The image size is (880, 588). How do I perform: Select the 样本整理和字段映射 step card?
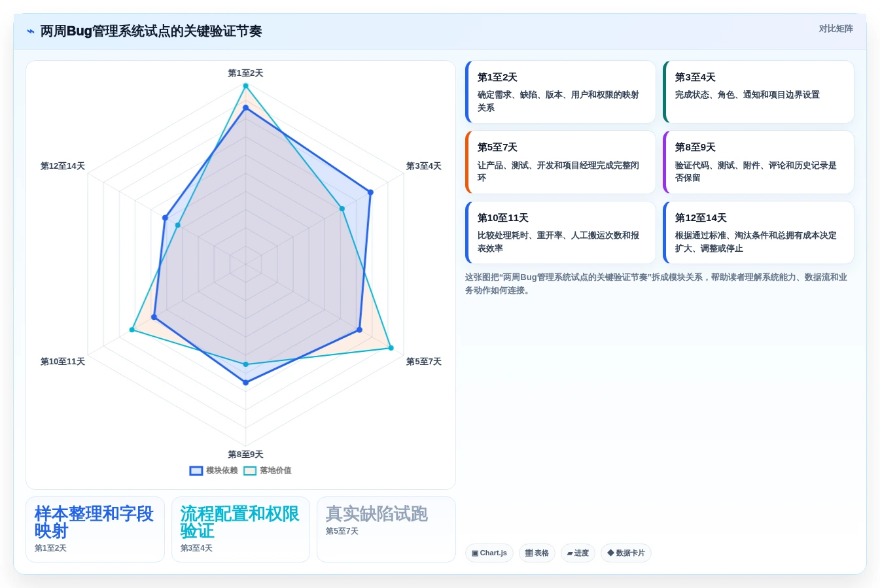[x=95, y=529]
